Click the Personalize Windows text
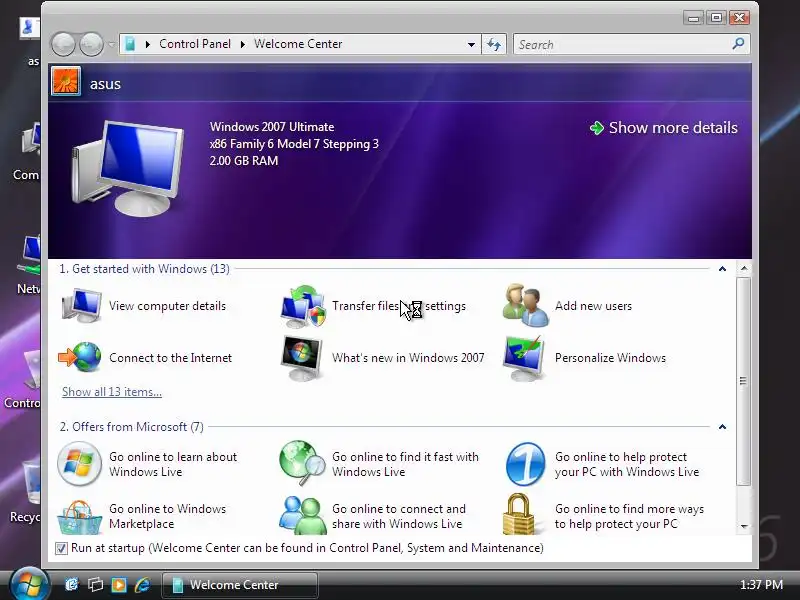The height and width of the screenshot is (600, 800). (610, 358)
